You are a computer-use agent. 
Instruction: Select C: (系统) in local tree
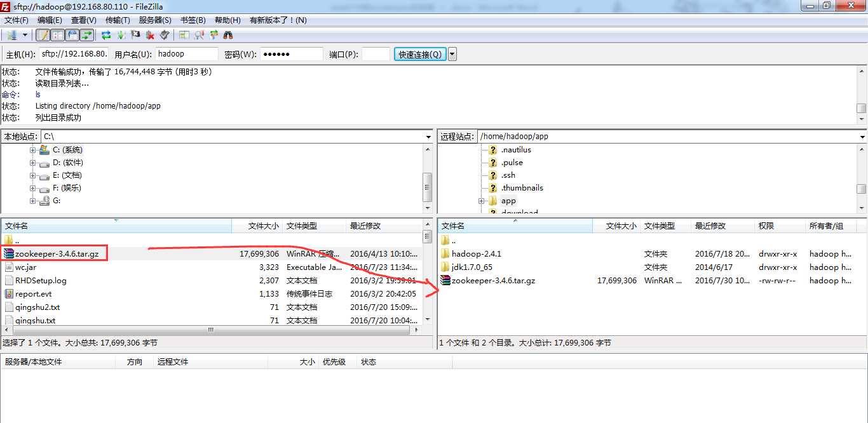67,150
